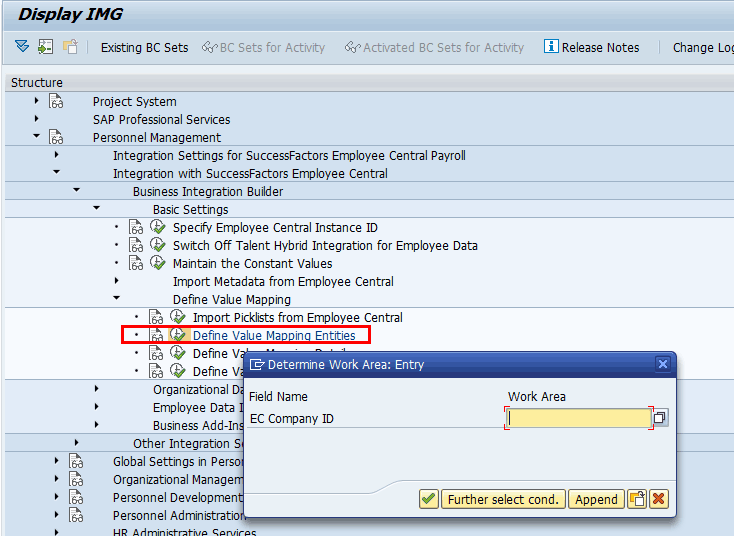Expand the Organizational Management node

57,478
